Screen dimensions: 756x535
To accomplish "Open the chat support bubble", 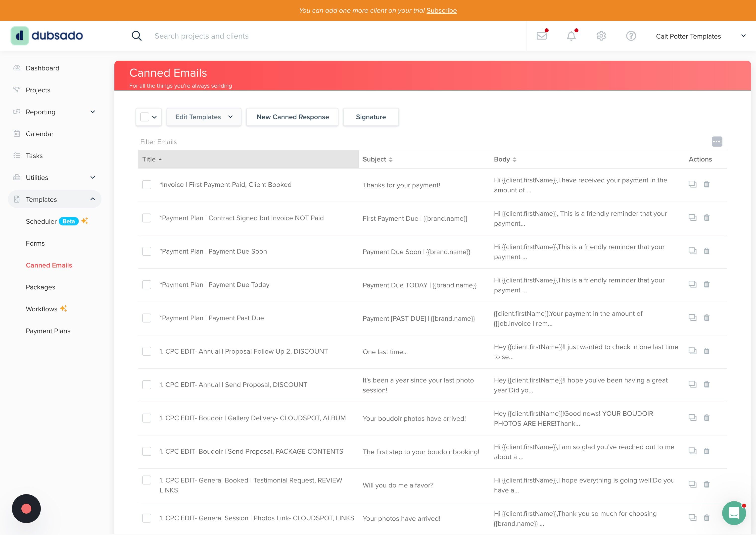I will pos(734,513).
